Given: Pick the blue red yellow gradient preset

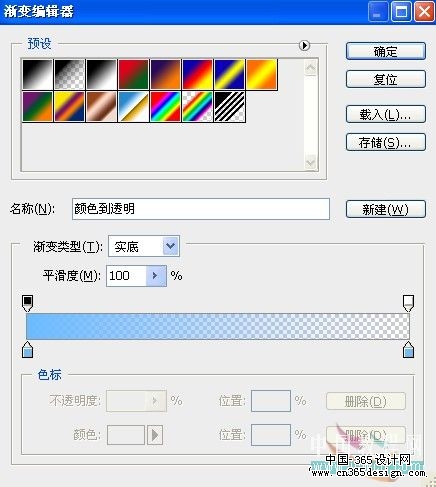Looking at the screenshot, I should [x=197, y=74].
